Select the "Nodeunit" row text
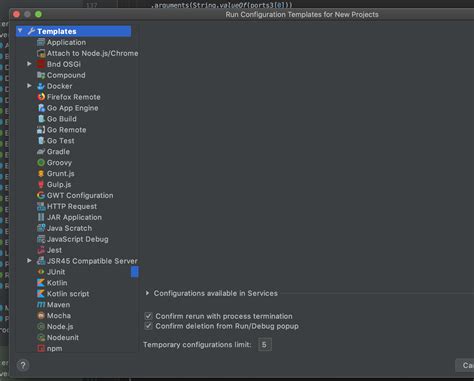 click(x=63, y=337)
